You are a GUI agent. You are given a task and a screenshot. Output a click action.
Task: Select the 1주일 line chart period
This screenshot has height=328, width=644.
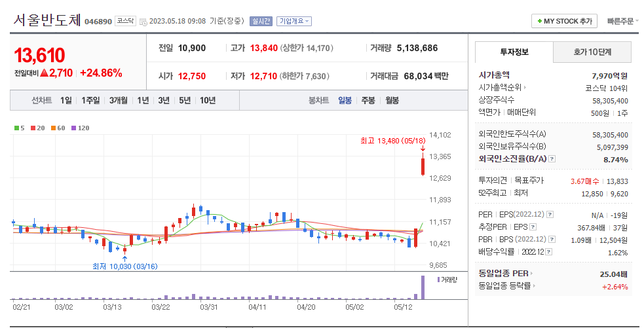pyautogui.click(x=90, y=101)
